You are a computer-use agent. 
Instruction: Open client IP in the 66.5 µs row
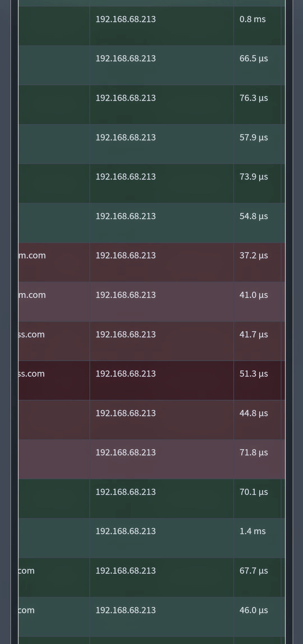(125, 58)
